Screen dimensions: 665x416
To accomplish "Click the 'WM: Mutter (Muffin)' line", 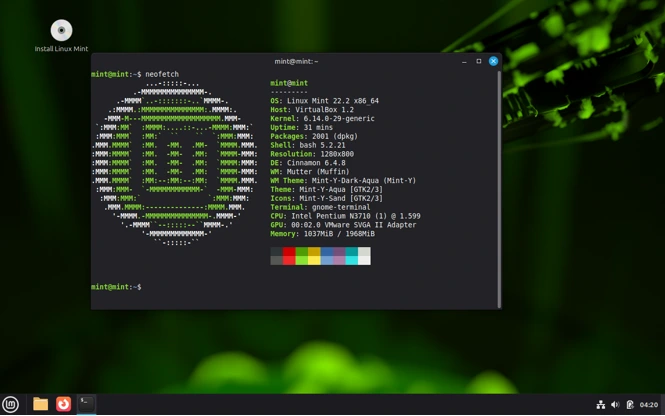I will (x=310, y=172).
